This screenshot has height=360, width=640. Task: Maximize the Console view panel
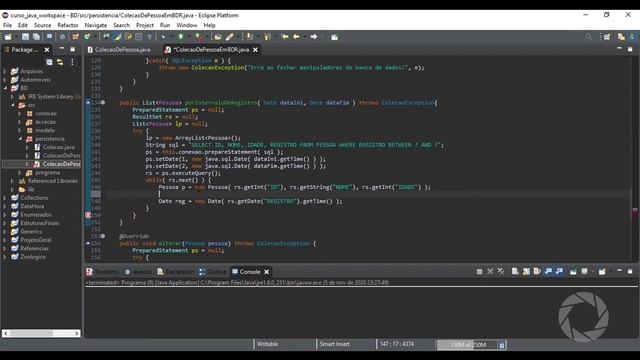[630, 271]
